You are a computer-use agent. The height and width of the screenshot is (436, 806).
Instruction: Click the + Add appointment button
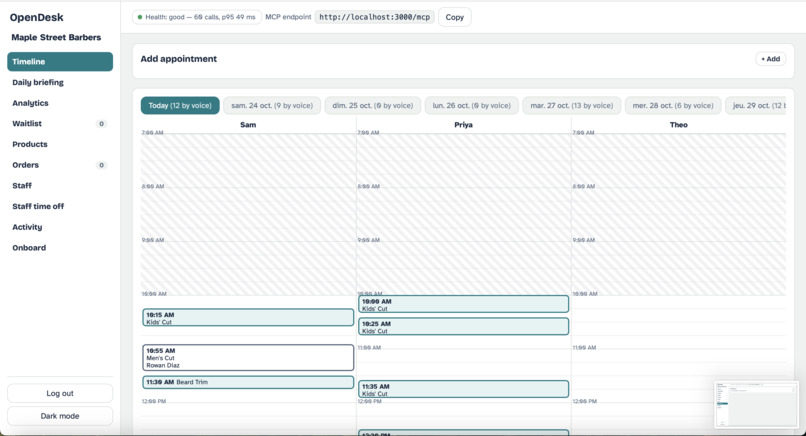click(771, 59)
